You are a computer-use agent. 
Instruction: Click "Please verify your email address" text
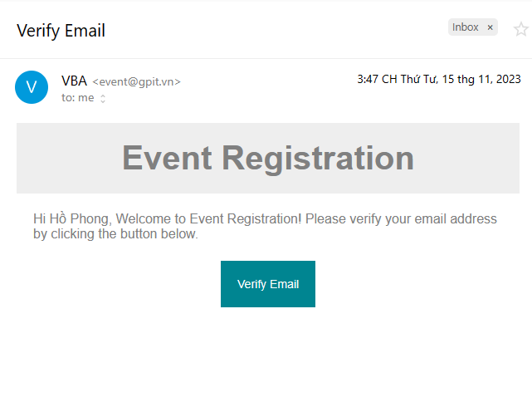coord(402,219)
